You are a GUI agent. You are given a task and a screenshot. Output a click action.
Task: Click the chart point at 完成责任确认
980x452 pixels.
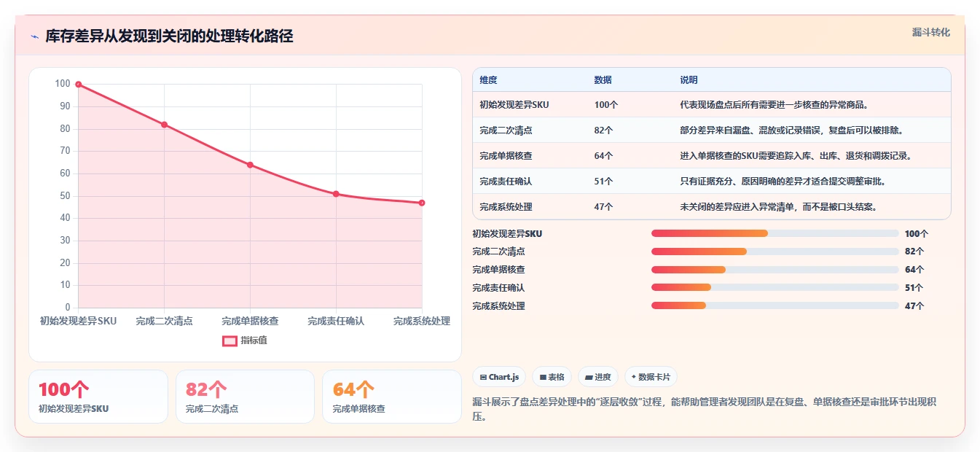click(x=336, y=194)
